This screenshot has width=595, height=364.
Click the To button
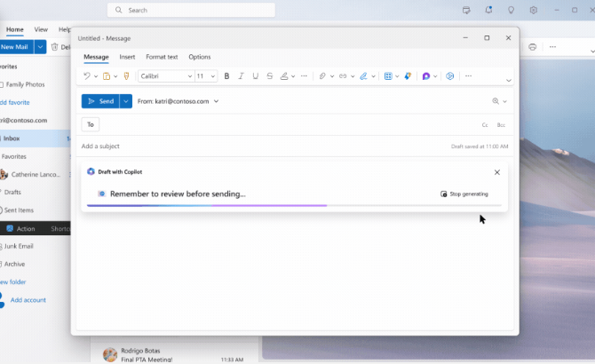click(91, 124)
